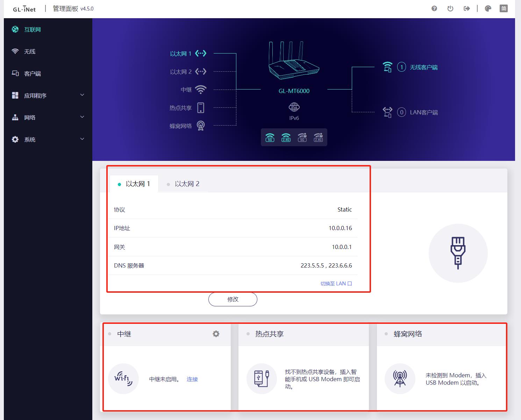Click the active 5G WiFi status icon
The height and width of the screenshot is (420, 521).
coord(269,137)
